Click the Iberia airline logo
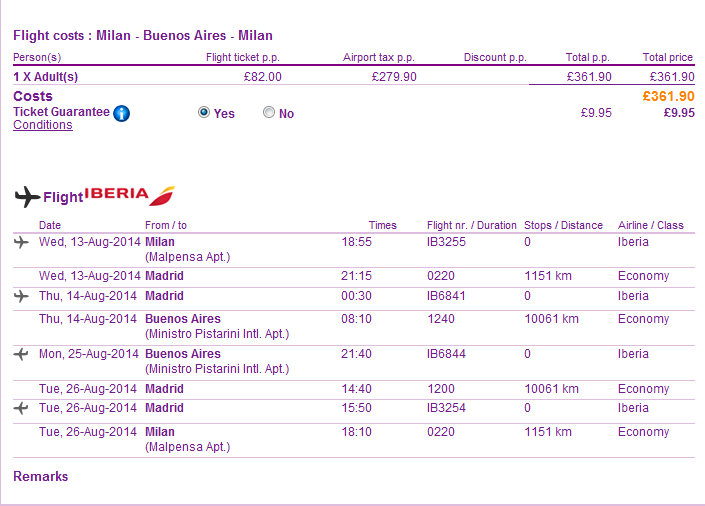The height and width of the screenshot is (506, 705). click(x=130, y=194)
